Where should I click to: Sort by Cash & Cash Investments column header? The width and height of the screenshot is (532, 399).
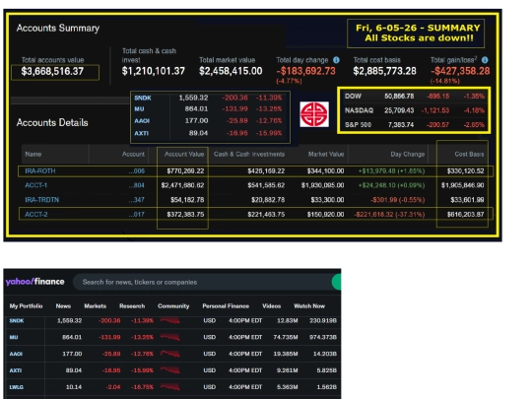[x=249, y=154]
